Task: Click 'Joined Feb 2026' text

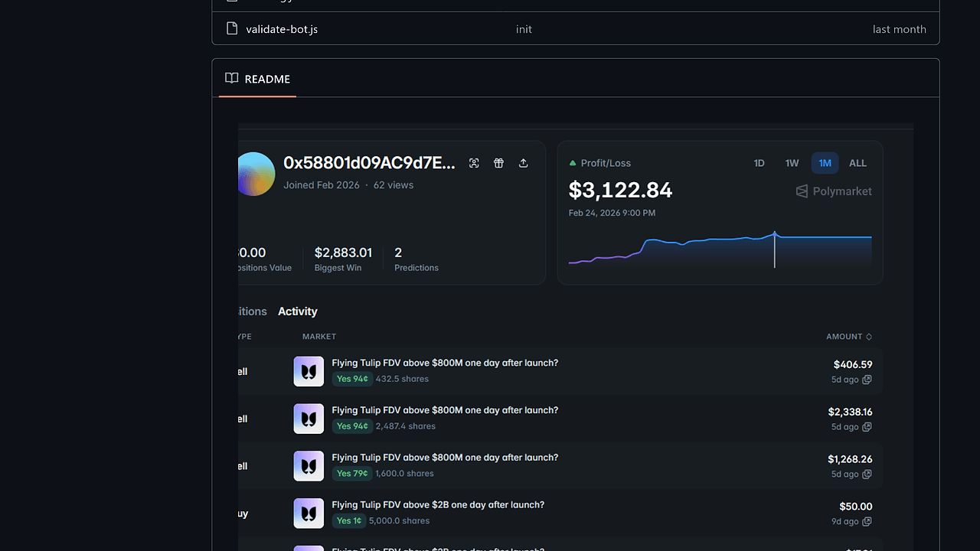Action: pyautogui.click(x=321, y=185)
